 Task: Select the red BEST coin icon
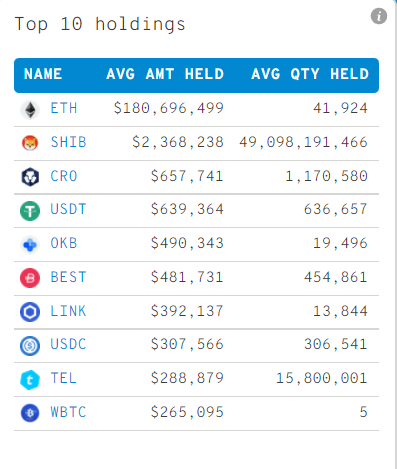tap(30, 278)
